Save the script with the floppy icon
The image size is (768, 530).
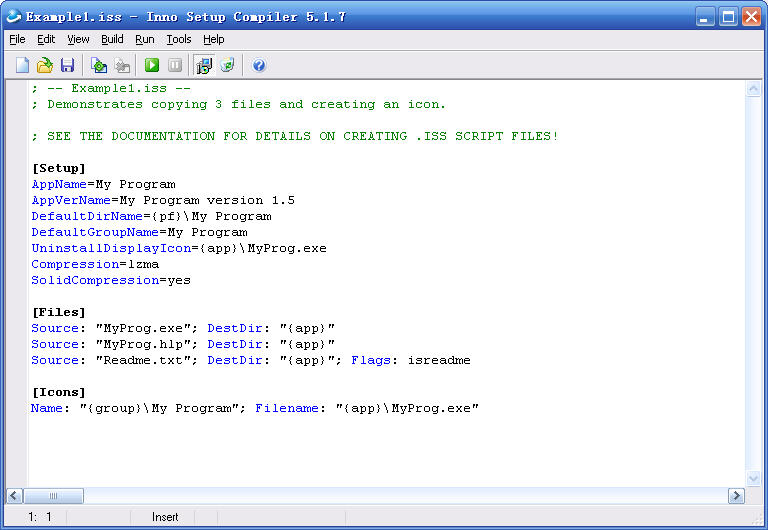pyautogui.click(x=67, y=66)
